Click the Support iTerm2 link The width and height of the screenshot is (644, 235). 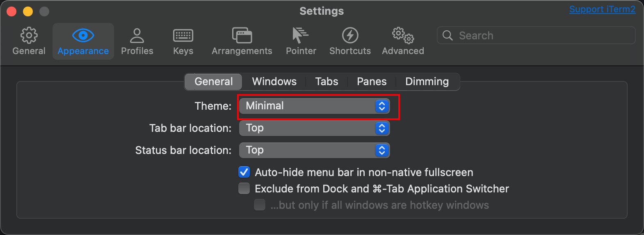click(602, 9)
